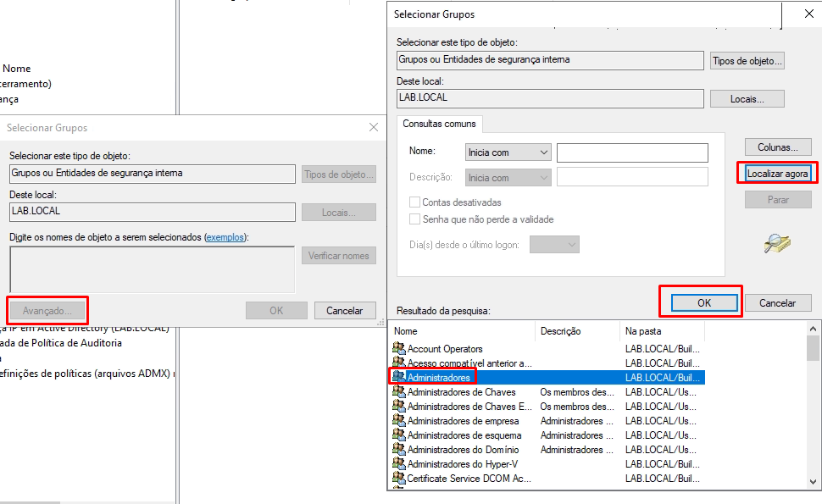
Task: Click the Certificate Service DCOM group icon
Action: pos(399,479)
